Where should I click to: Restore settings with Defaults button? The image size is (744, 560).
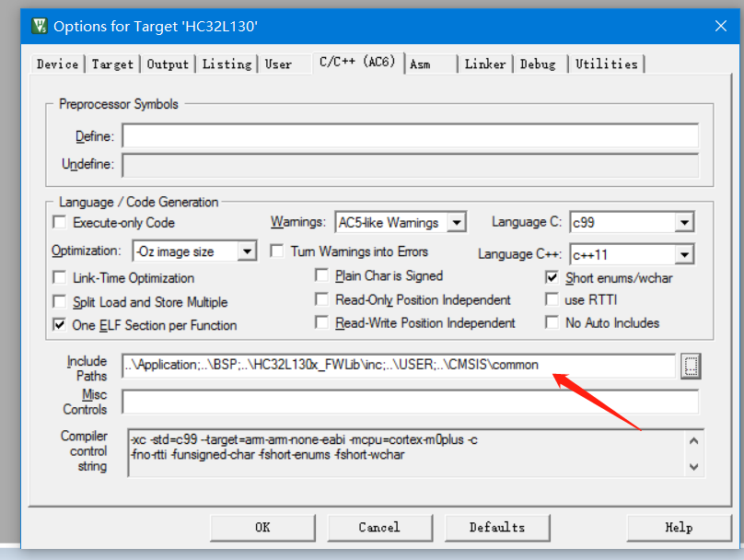pyautogui.click(x=497, y=527)
